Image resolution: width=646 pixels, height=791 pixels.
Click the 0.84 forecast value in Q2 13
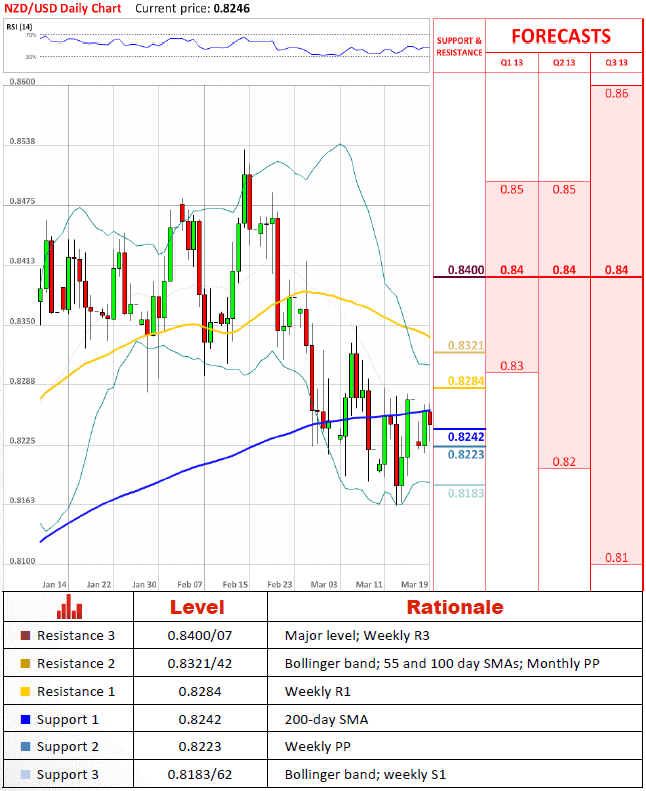click(x=564, y=270)
